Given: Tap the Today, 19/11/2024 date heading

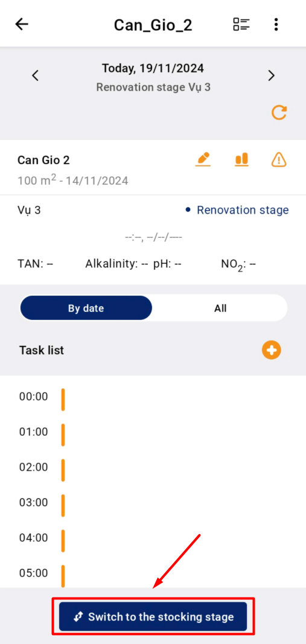Looking at the screenshot, I should click(153, 68).
